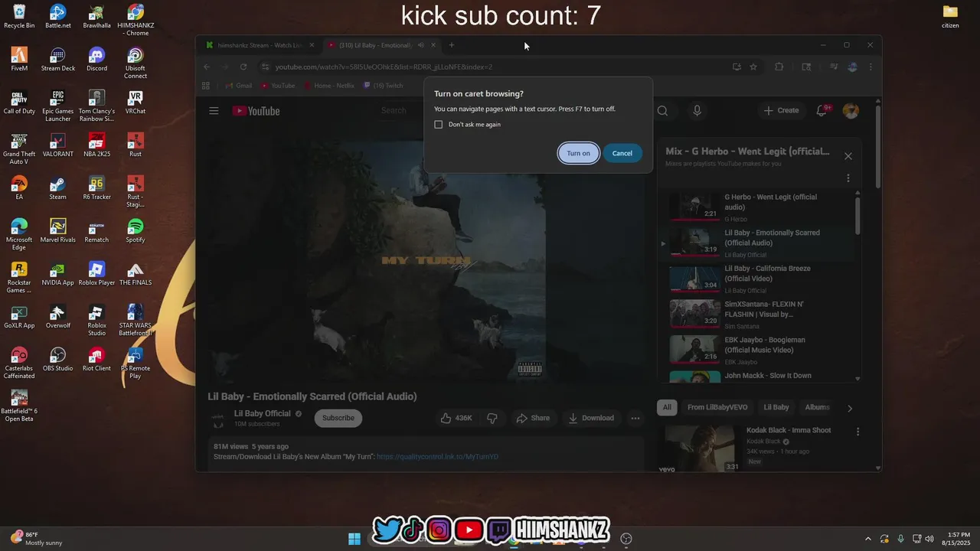Image resolution: width=980 pixels, height=551 pixels.
Task: Select the Albums filter chip
Action: [817, 407]
